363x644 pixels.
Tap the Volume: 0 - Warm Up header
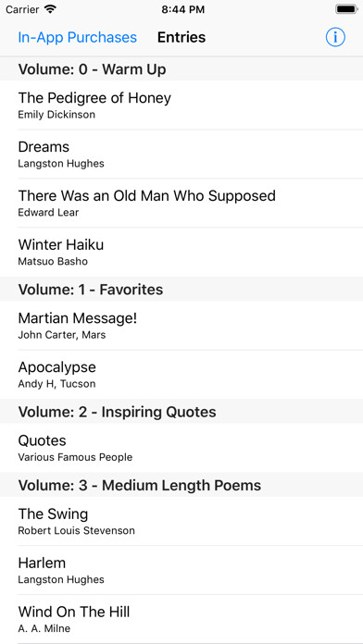click(181, 69)
